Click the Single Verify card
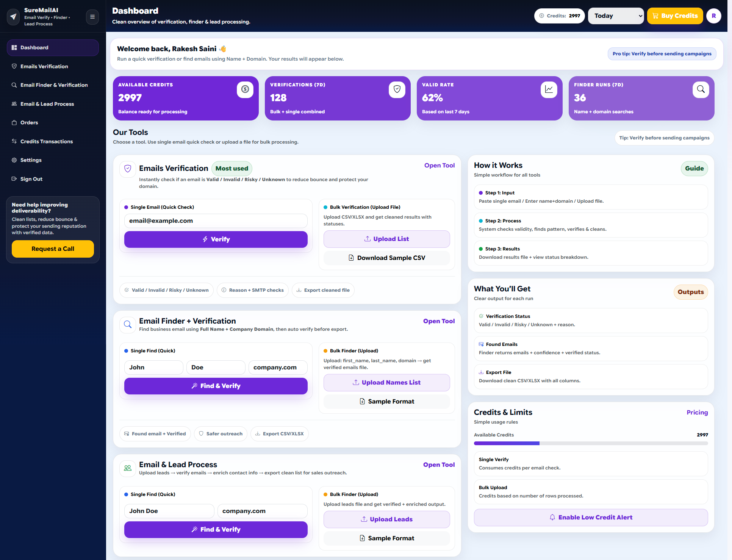This screenshot has width=732, height=560. (591, 464)
